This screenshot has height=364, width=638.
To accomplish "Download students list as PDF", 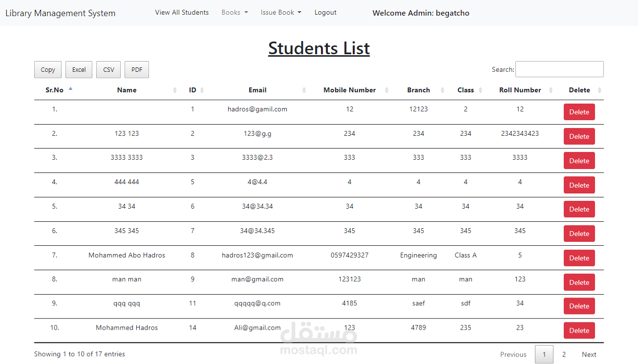I will coord(137,70).
